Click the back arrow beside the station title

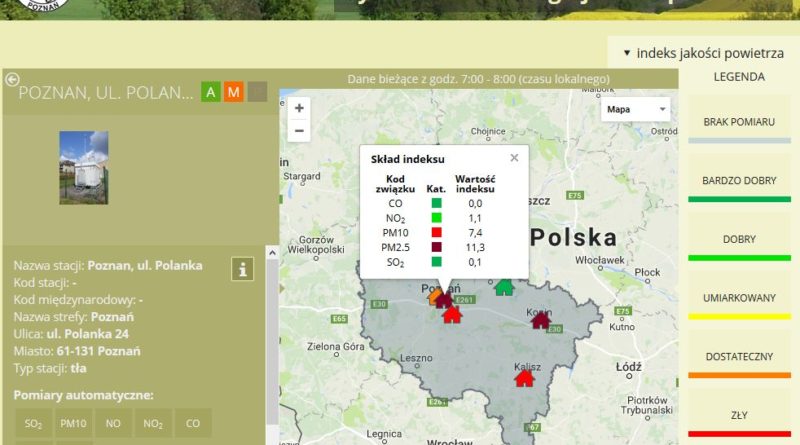click(12, 80)
